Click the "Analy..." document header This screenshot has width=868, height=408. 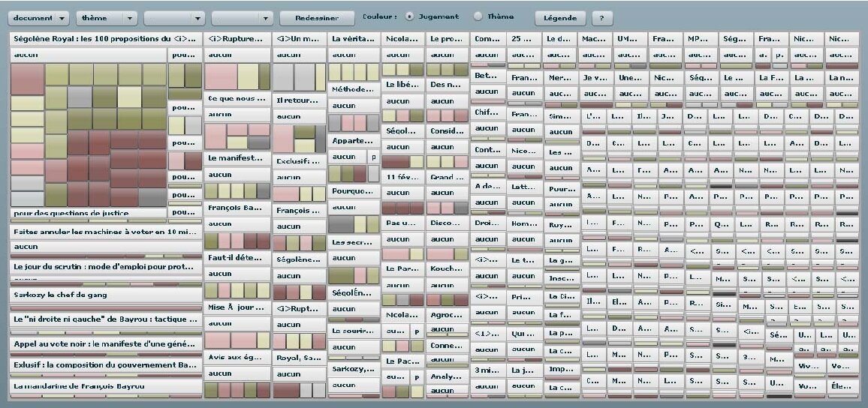[x=448, y=376]
